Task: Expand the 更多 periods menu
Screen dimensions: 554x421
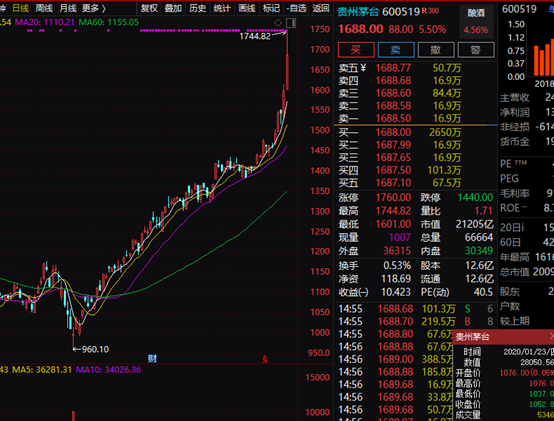Action: pyautogui.click(x=94, y=8)
